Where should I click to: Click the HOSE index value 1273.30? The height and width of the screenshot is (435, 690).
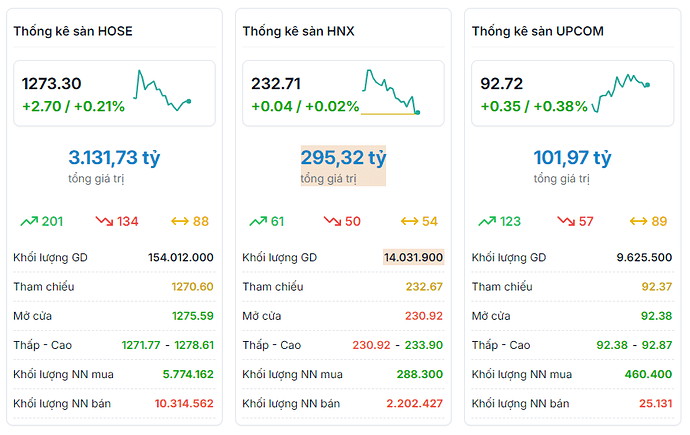click(x=52, y=84)
